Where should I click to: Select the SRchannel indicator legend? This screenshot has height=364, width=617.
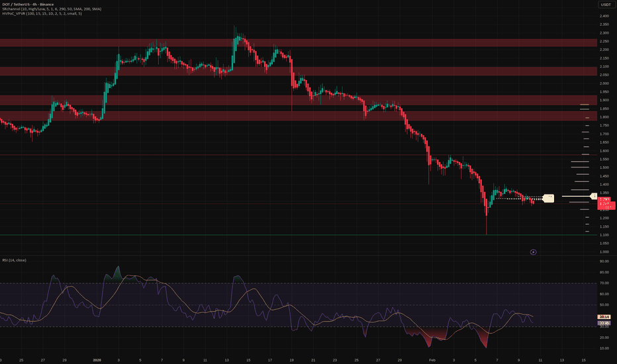tap(52, 9)
